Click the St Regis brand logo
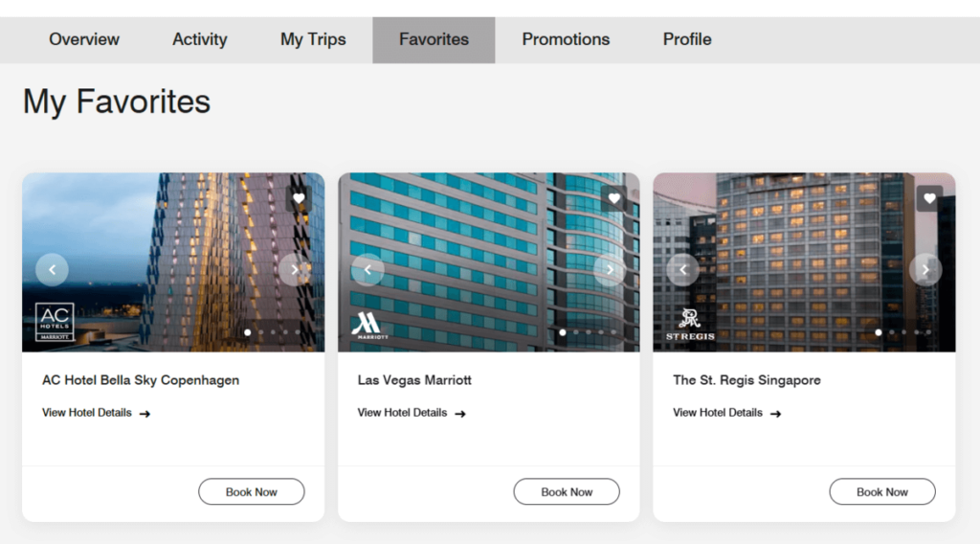Image resolution: width=980 pixels, height=544 pixels. 690,325
